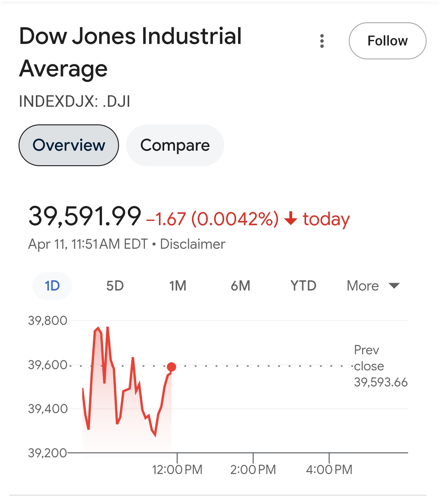Show year-to-date YTD range
The width and height of the screenshot is (439, 504).
tap(303, 286)
